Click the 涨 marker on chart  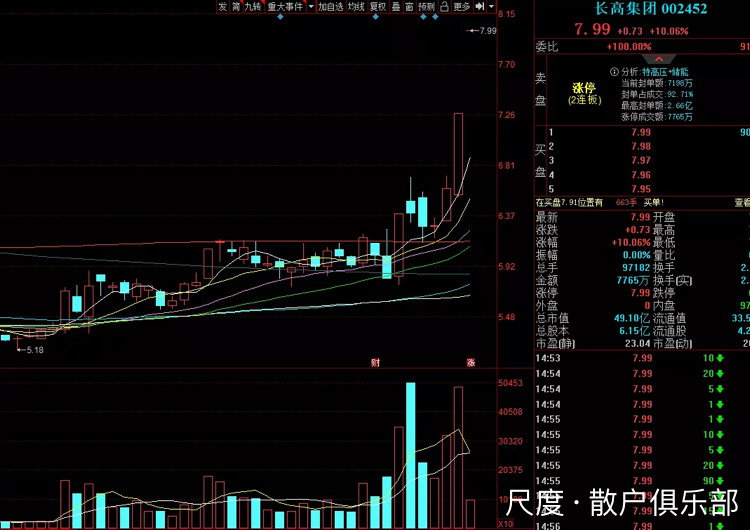point(471,363)
